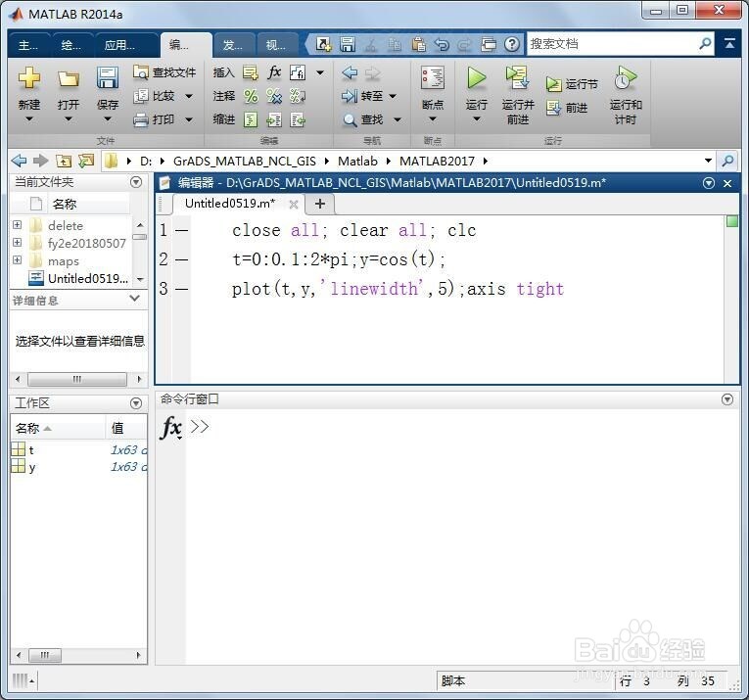Close the Untitled0519.m editor tab
Viewport: 749px width, 700px height.
click(294, 205)
